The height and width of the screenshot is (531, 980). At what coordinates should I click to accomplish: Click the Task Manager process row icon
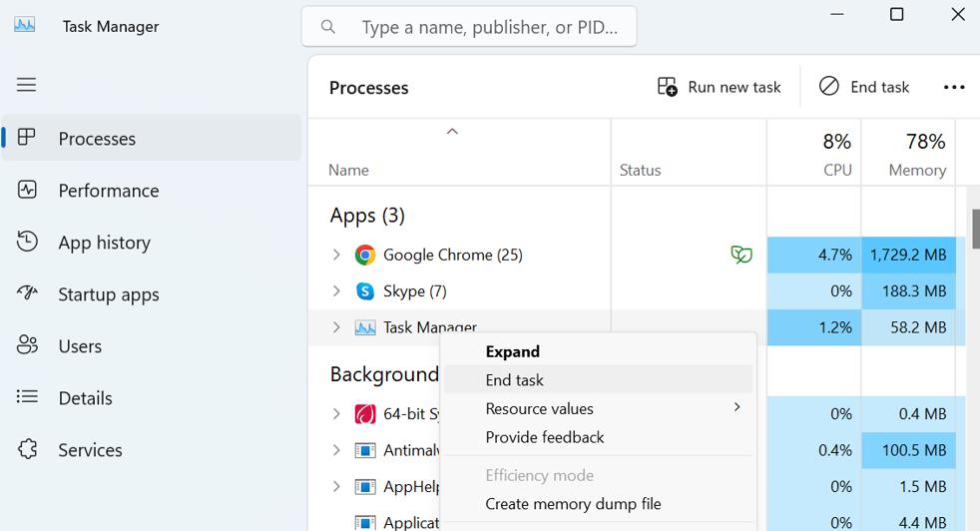[365, 327]
